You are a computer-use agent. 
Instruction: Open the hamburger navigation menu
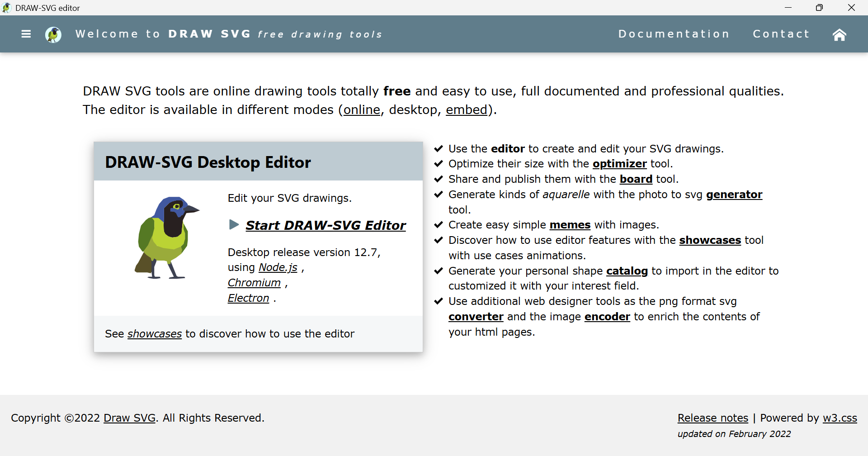click(26, 34)
